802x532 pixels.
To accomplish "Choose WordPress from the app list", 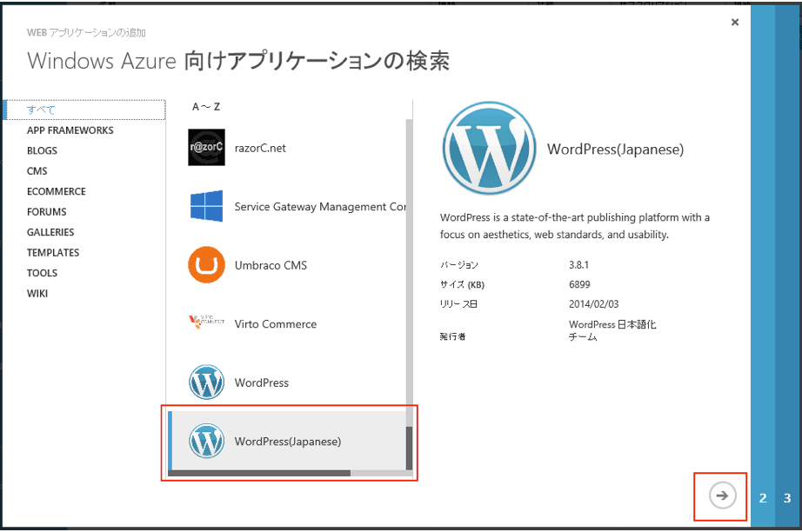I will [x=287, y=382].
